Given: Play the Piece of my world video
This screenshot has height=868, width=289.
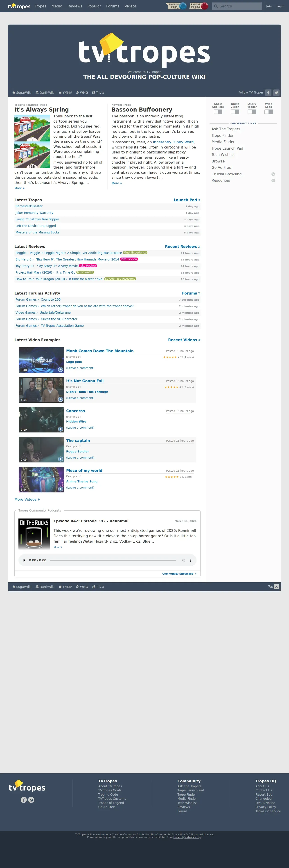Looking at the screenshot, I should tap(61, 489).
